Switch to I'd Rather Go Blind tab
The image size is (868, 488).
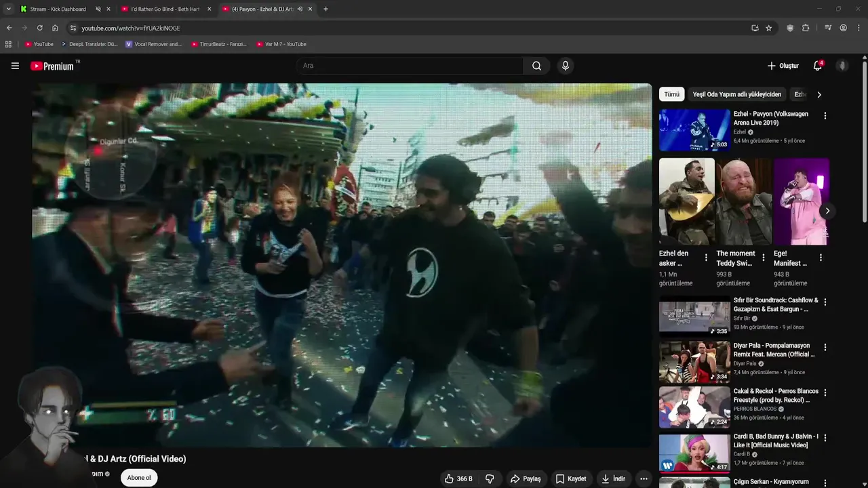point(165,9)
